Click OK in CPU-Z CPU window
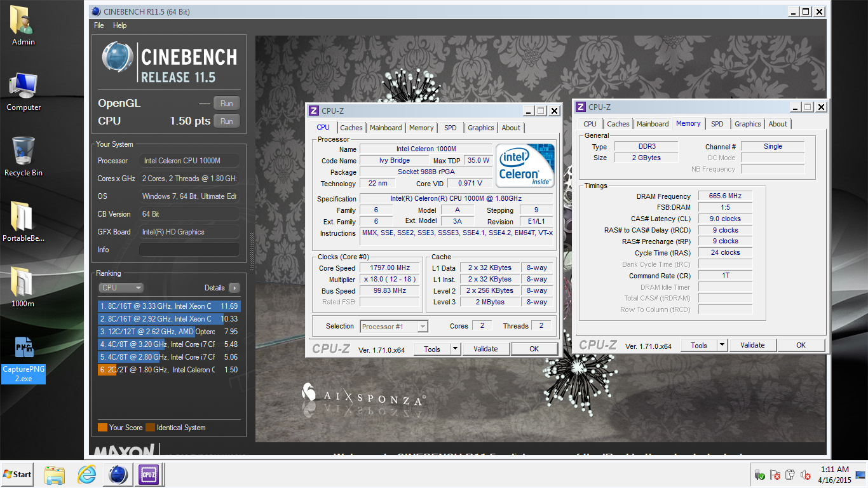Viewport: 868px width, 488px height. (x=534, y=349)
